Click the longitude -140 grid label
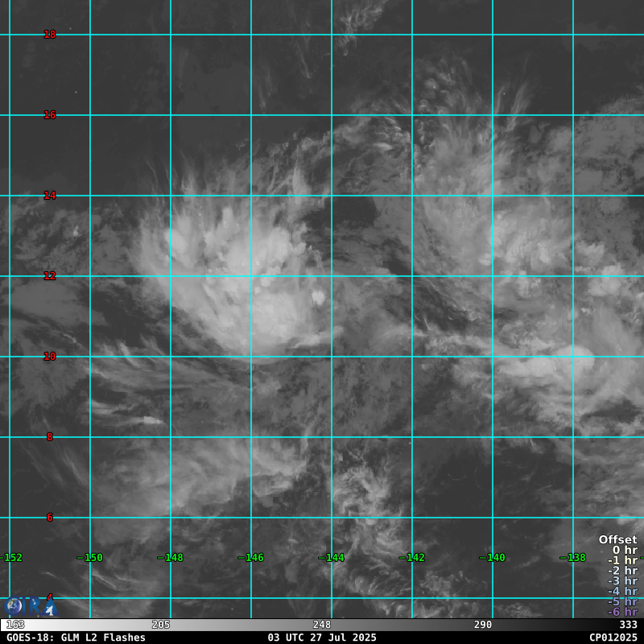 pyautogui.click(x=492, y=558)
